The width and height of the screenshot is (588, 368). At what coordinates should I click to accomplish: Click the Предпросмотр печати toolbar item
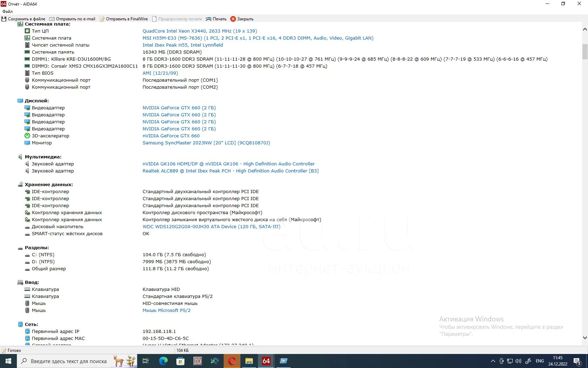(177, 19)
